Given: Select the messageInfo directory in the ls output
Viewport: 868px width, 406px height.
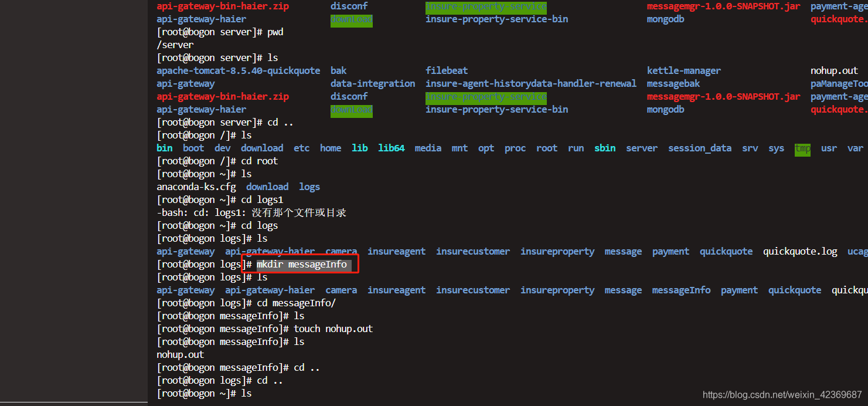Looking at the screenshot, I should 681,290.
